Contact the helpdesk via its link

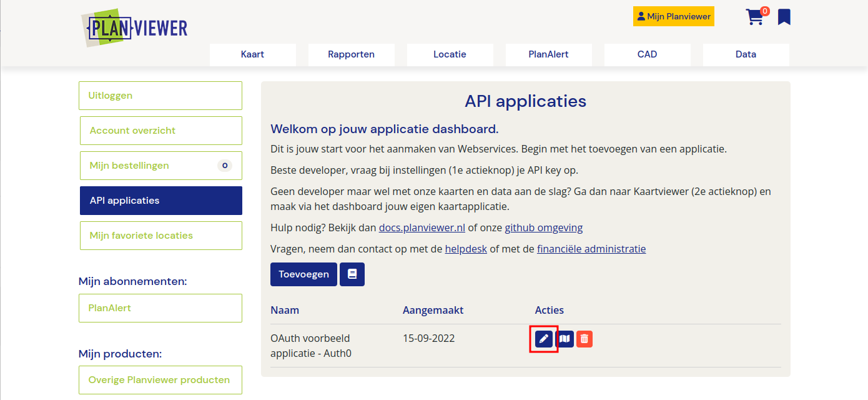(x=466, y=248)
